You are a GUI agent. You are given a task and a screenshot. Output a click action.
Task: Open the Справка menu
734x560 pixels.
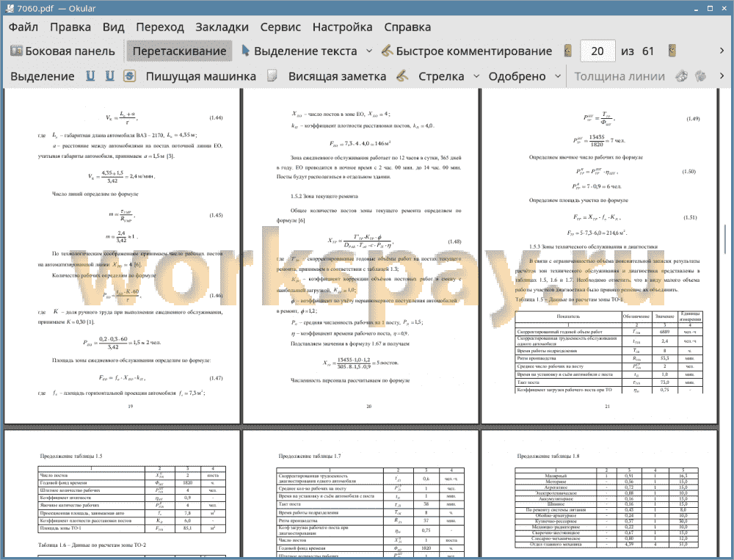click(x=407, y=27)
